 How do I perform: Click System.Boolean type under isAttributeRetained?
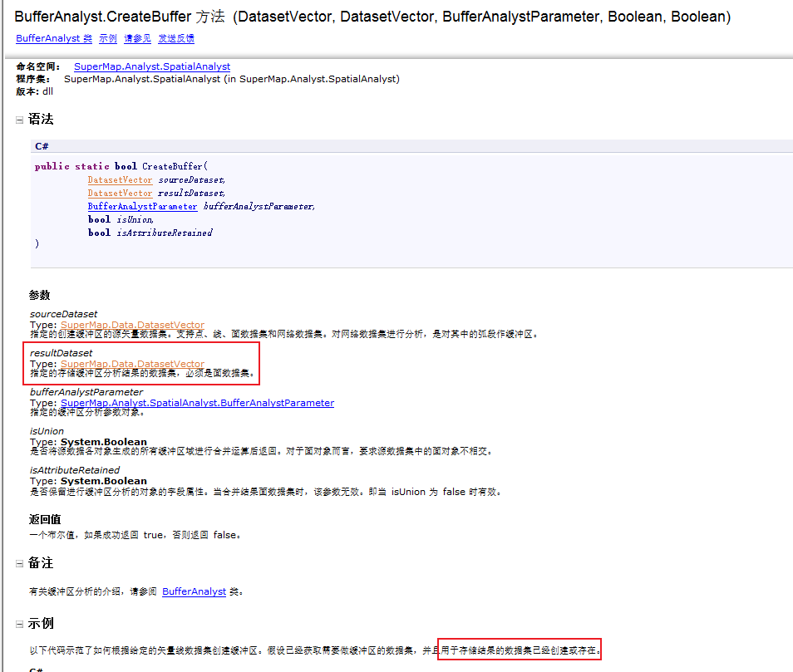click(x=104, y=480)
